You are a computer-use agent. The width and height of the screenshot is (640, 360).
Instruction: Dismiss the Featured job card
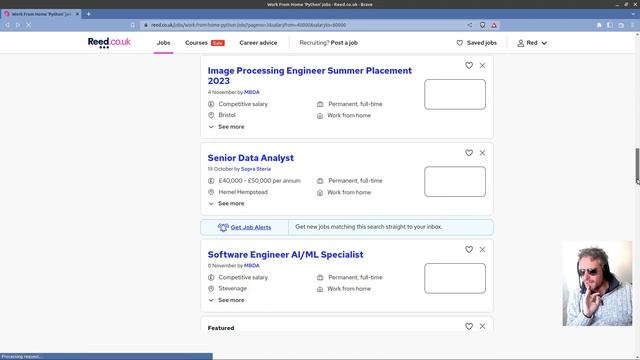click(x=482, y=326)
